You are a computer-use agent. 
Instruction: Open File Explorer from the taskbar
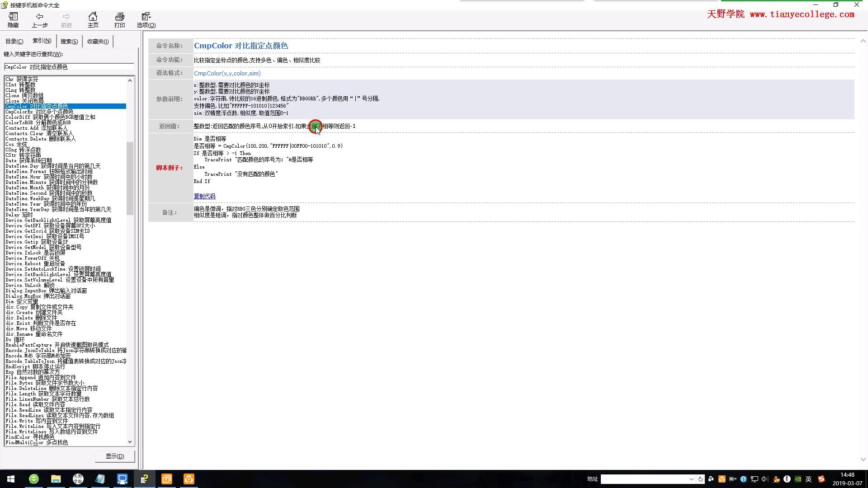pyautogui.click(x=56, y=479)
